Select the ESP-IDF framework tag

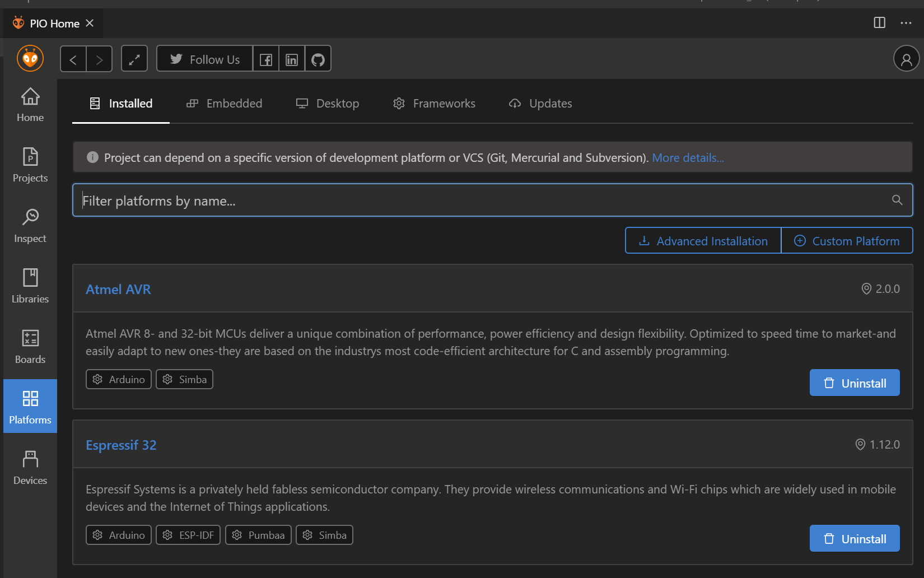188,535
